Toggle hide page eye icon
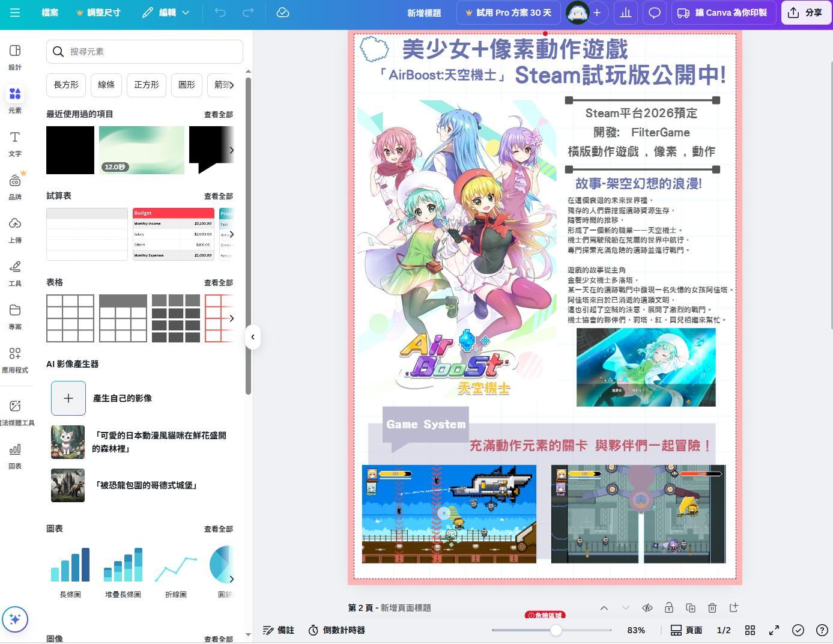 coord(647,608)
